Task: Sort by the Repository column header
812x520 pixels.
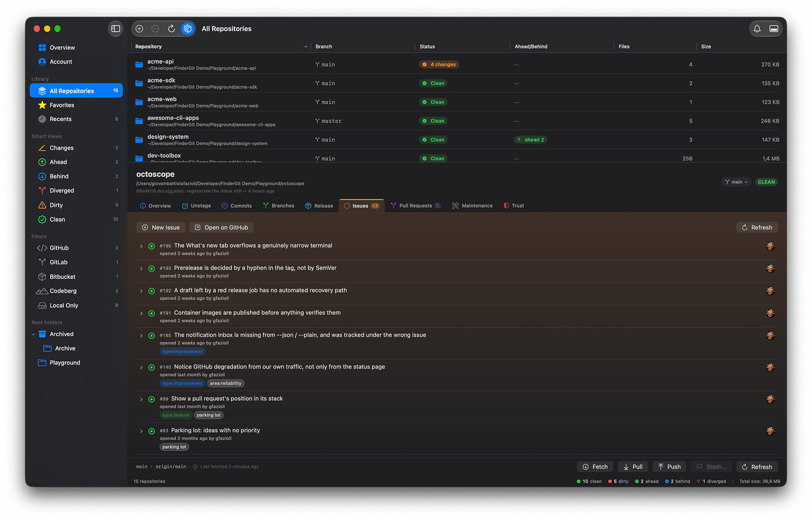Action: pyautogui.click(x=221, y=46)
